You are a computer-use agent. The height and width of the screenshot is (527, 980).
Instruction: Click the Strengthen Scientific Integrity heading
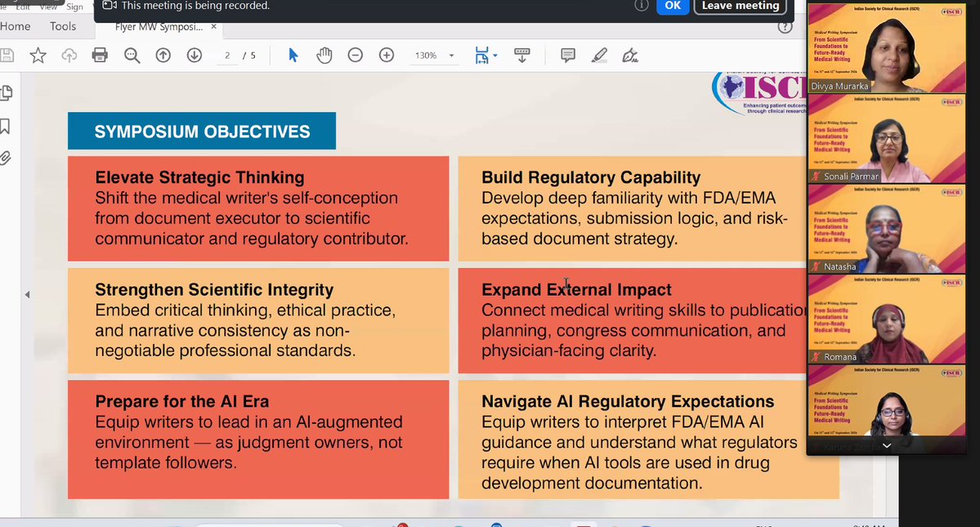click(214, 290)
